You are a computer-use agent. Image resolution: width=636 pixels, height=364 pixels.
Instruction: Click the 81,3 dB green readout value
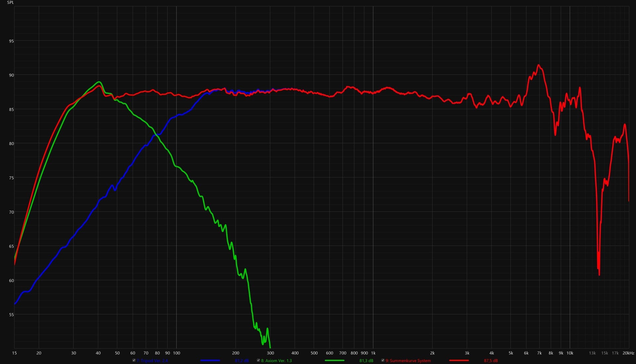[x=366, y=361]
